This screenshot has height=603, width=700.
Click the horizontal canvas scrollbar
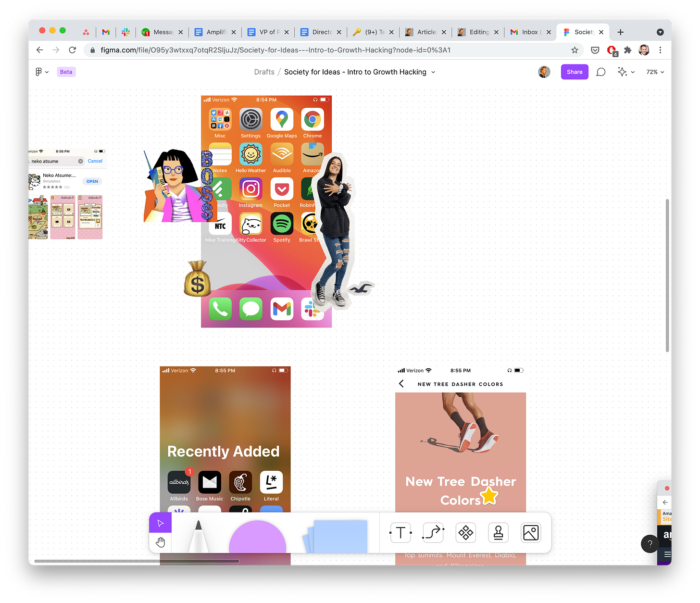pos(137,561)
